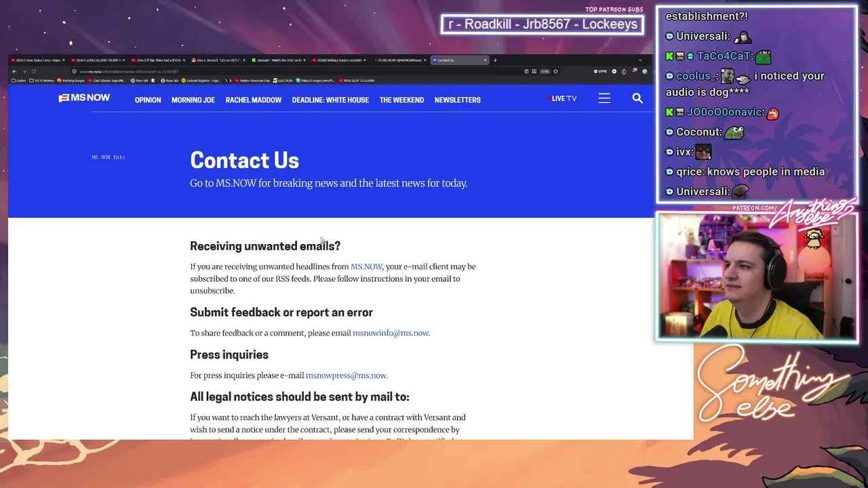Click the Top Patreon Subs ticker box
The width and height of the screenshot is (868, 488).
coord(542,24)
